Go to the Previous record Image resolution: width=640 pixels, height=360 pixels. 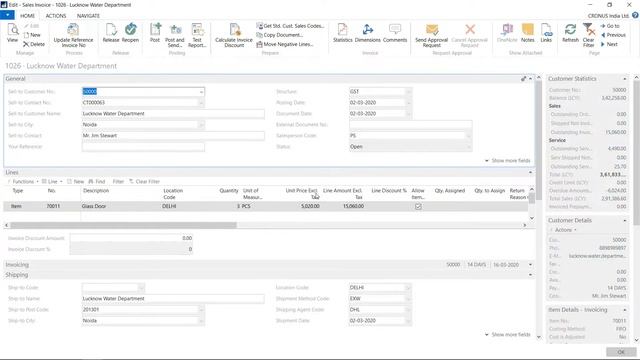613,35
